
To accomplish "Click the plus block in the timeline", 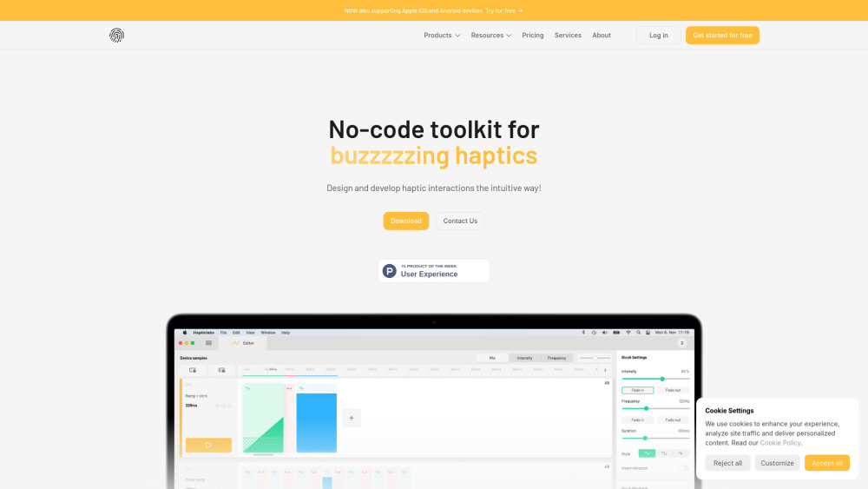I will click(352, 418).
